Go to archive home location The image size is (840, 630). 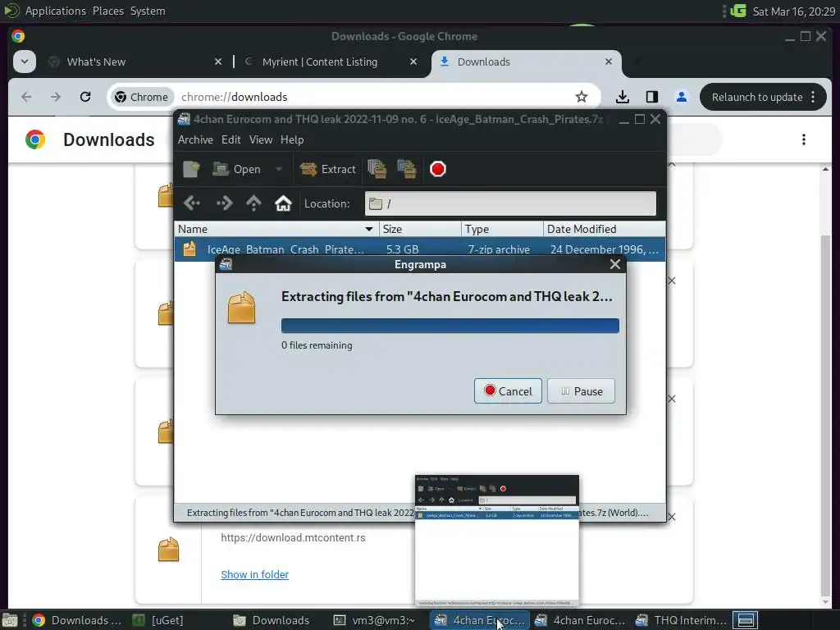pyautogui.click(x=283, y=203)
